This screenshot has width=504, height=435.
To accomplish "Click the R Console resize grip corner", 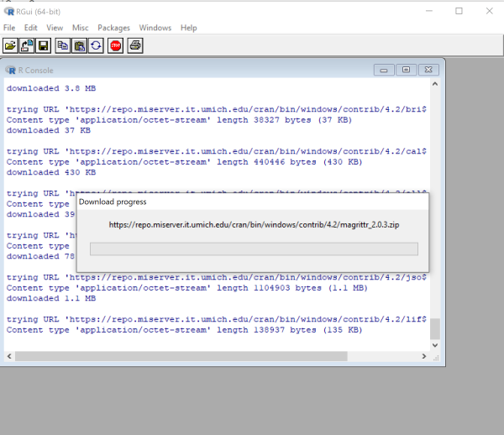I will (x=436, y=358).
